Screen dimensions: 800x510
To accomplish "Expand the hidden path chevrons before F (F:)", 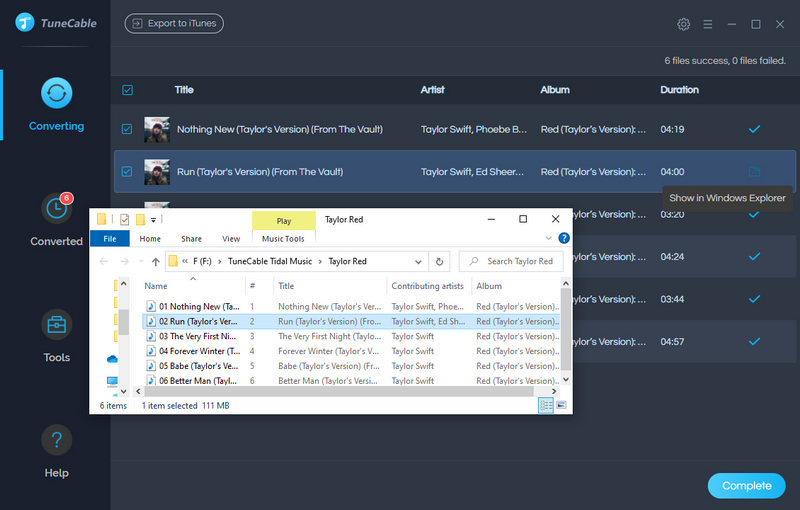I will (185, 261).
